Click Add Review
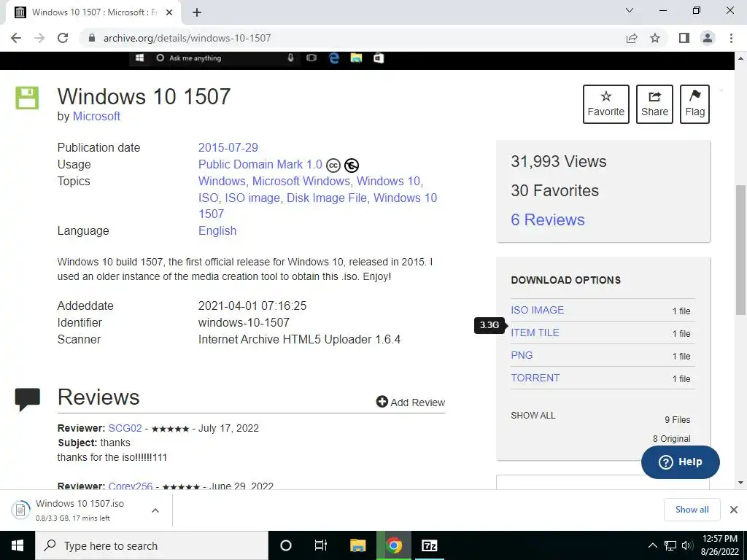Image resolution: width=747 pixels, height=560 pixels. (410, 402)
